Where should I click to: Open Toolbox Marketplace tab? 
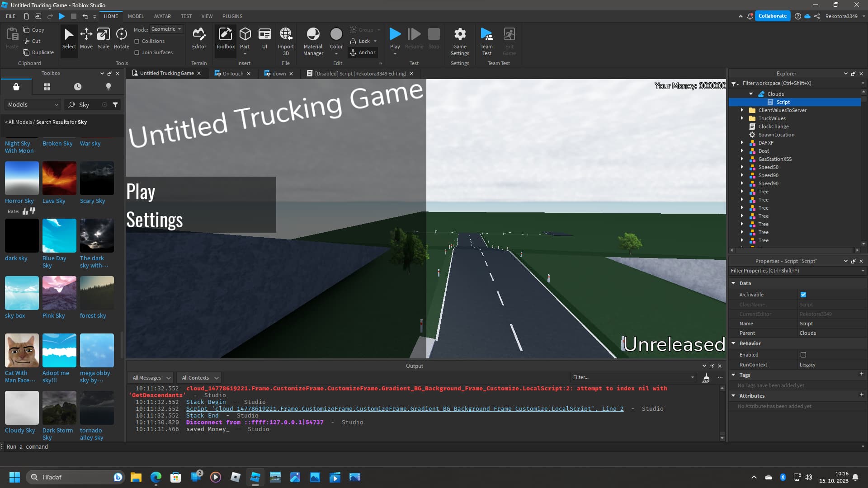point(16,87)
